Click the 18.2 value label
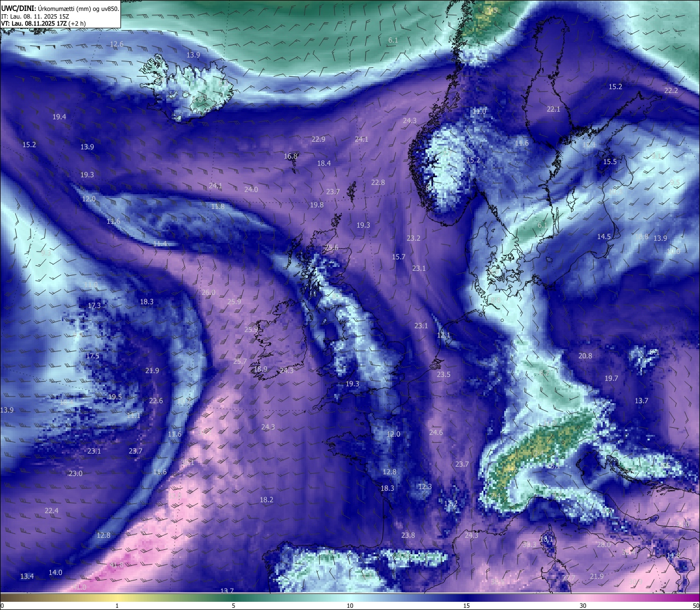 [266, 499]
